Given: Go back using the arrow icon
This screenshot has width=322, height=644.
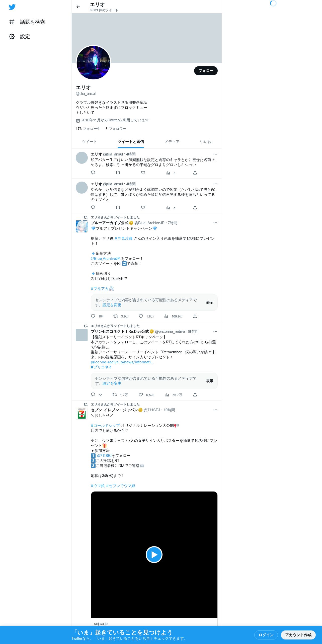Looking at the screenshot, I should click(78, 7).
